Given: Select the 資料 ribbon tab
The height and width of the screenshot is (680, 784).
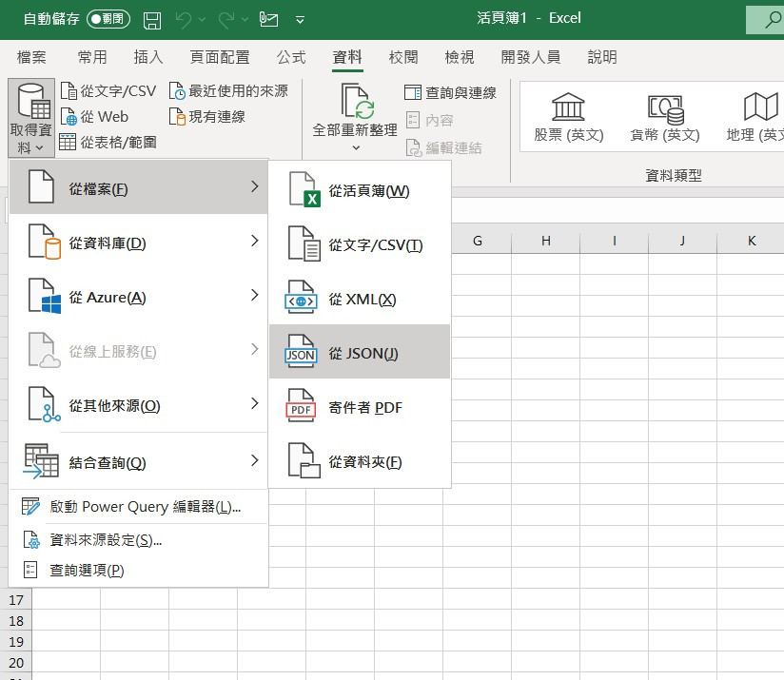Looking at the screenshot, I should coord(347,57).
